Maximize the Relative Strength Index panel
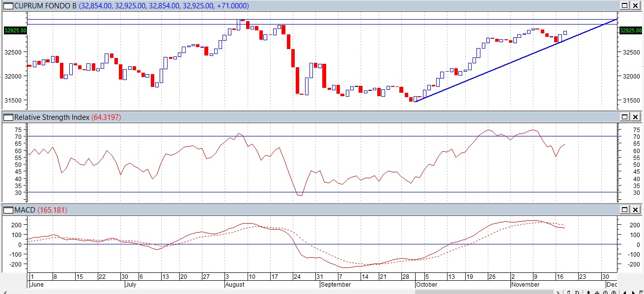The height and width of the screenshot is (294, 644). tap(625, 117)
